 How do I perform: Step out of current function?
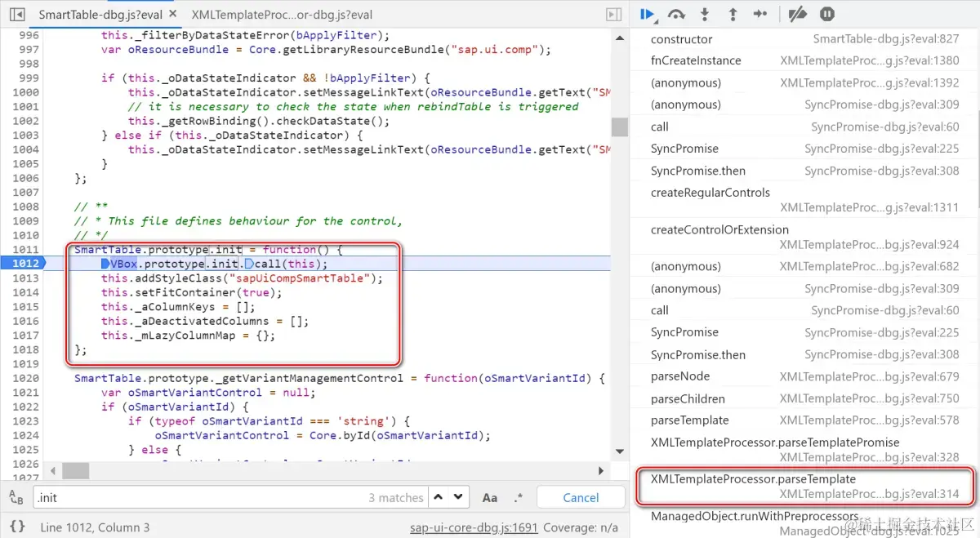tap(733, 14)
